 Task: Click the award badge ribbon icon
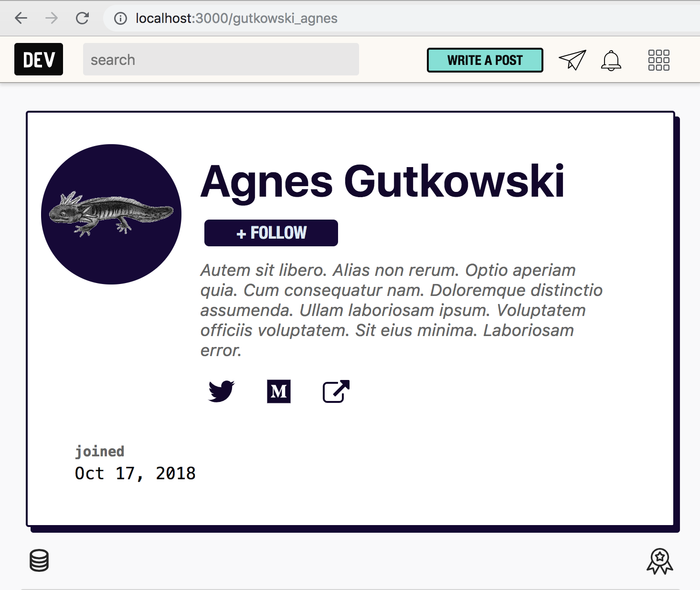(660, 561)
